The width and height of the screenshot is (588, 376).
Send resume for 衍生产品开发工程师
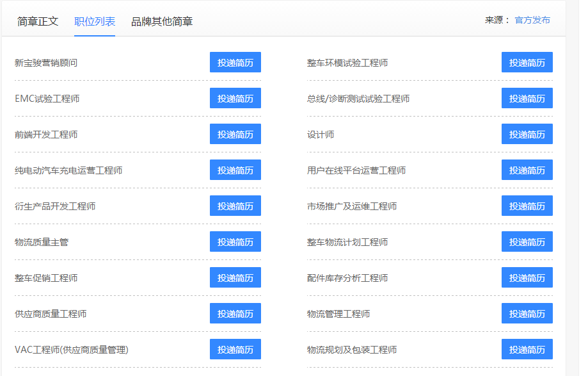click(235, 206)
